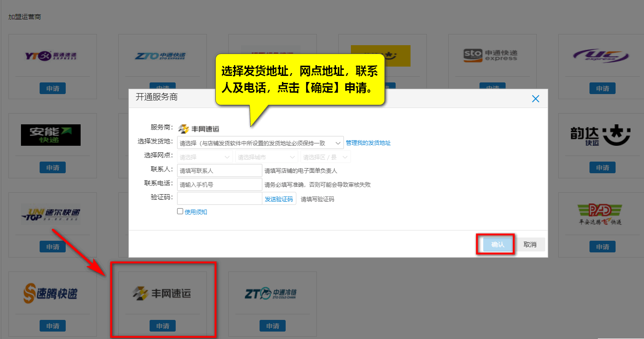Click the 加盟运营商 heading text

click(25, 17)
